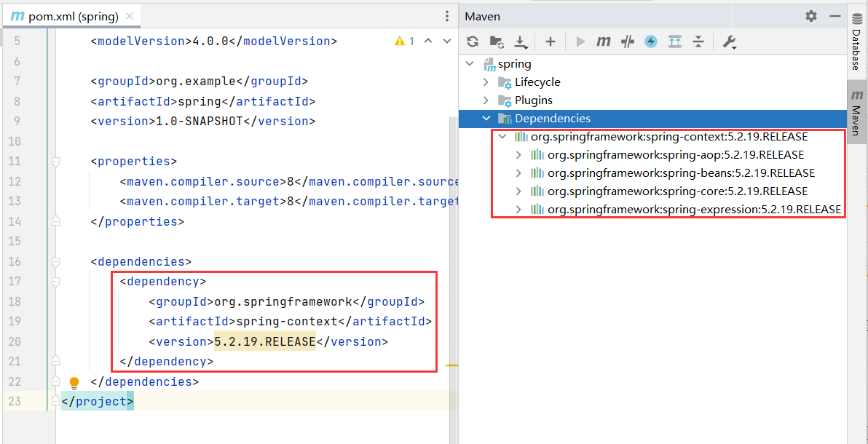Viewport: 868px width, 444px height.
Task: Download sources and documentation icon
Action: pyautogui.click(x=521, y=42)
